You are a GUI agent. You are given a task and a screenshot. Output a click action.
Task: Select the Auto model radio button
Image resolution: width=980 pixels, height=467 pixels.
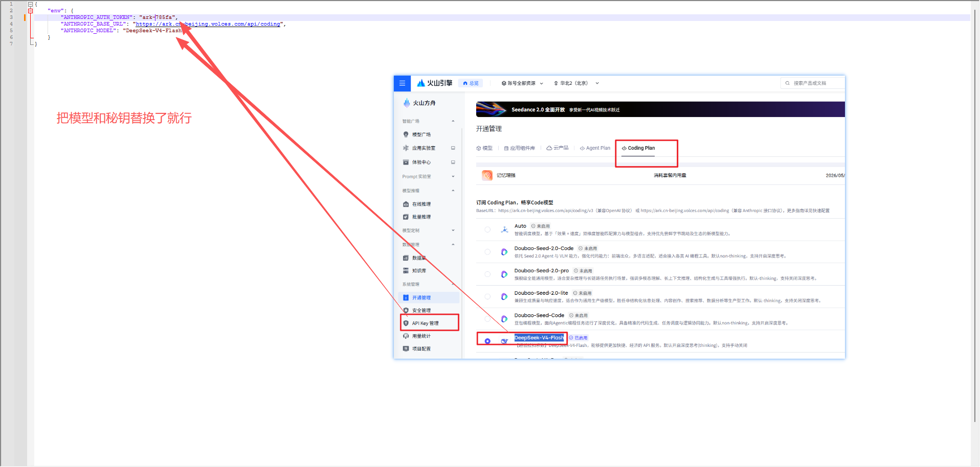click(487, 230)
